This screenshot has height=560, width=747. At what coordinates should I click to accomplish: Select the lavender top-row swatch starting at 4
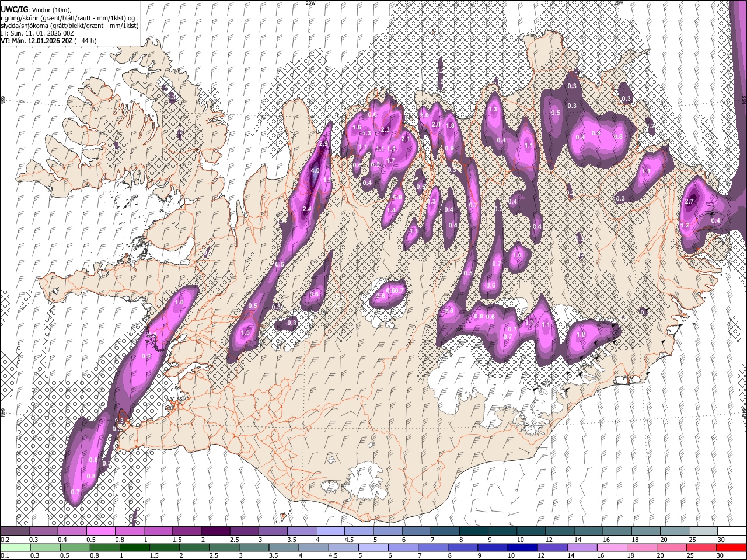330,531
